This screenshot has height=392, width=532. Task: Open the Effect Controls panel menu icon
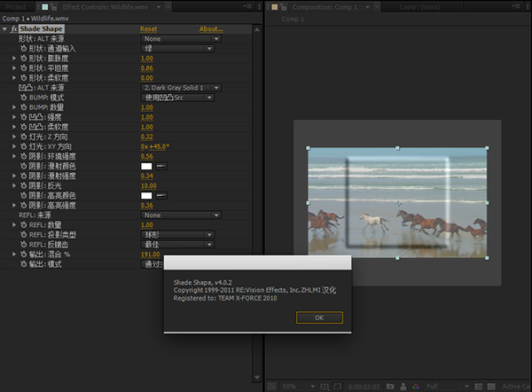click(247, 6)
